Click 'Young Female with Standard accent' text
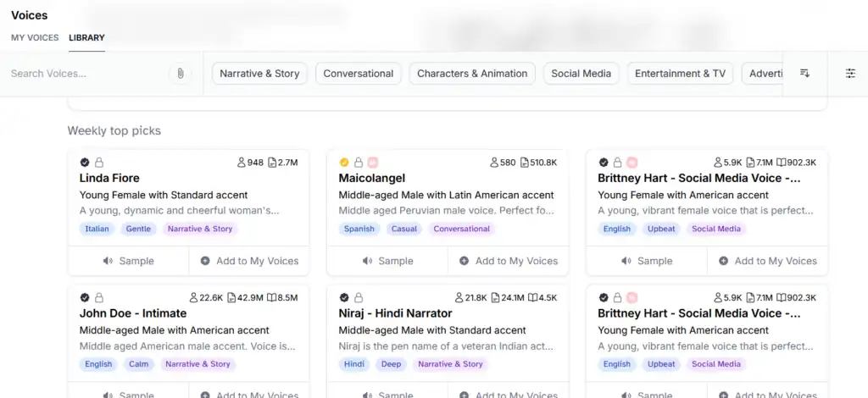 [164, 195]
